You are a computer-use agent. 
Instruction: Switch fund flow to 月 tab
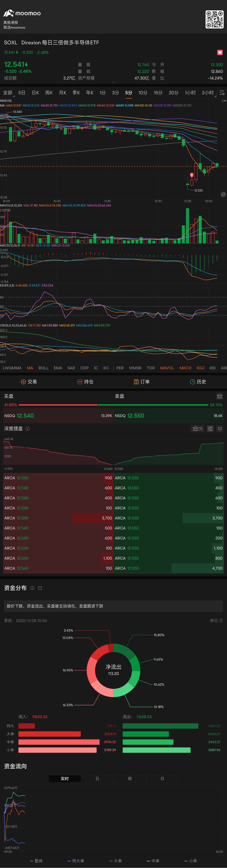(x=162, y=779)
